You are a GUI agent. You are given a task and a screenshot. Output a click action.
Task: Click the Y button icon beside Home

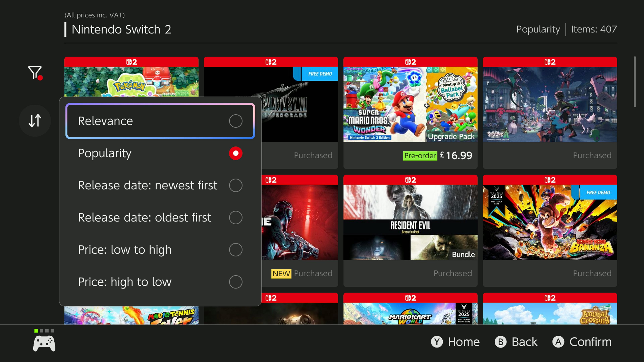coord(437,342)
